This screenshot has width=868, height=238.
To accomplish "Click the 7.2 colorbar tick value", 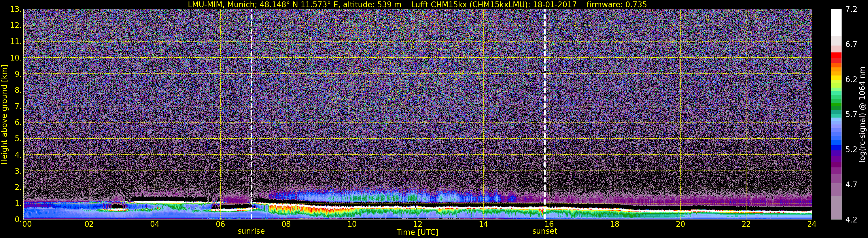I will pos(851,9).
